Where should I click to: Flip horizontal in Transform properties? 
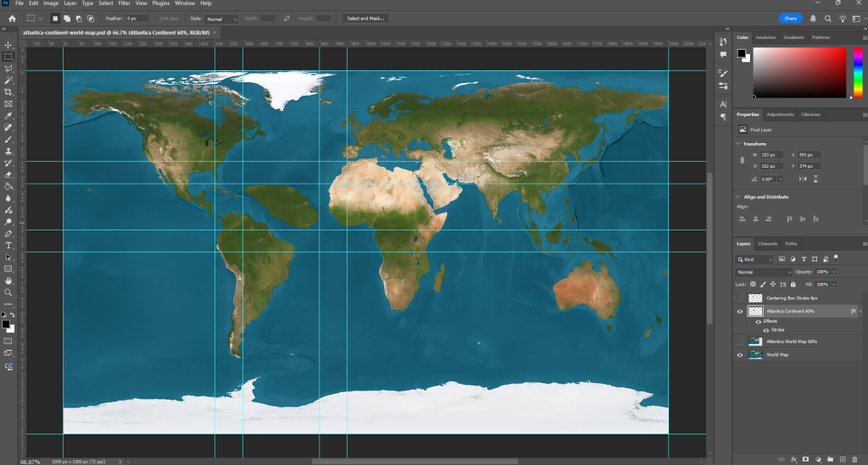802,180
